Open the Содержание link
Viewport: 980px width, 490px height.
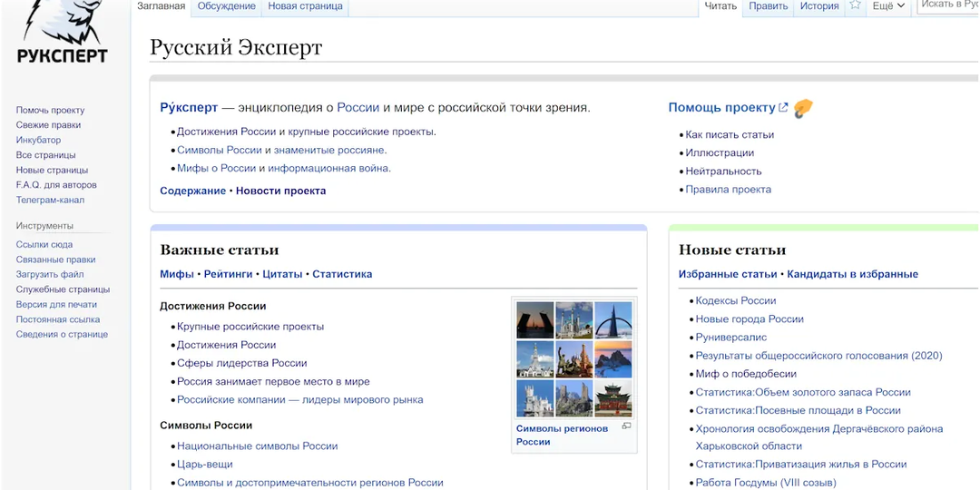tap(193, 191)
